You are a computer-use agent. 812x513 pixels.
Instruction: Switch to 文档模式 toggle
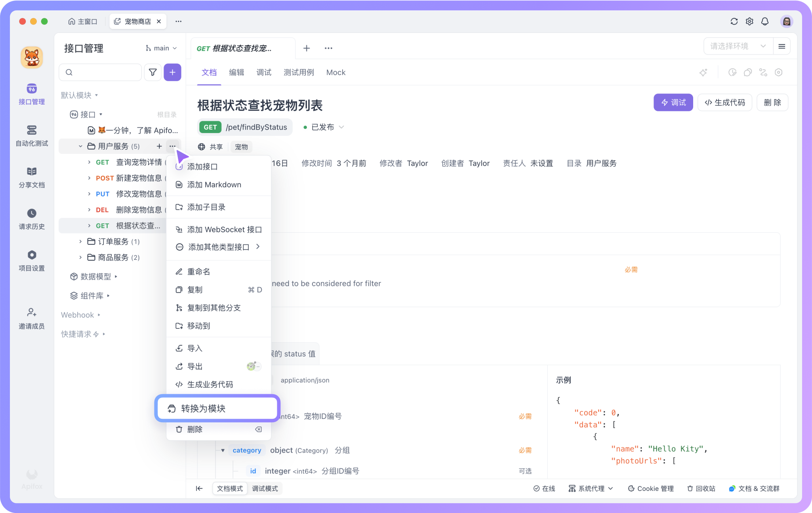pyautogui.click(x=230, y=488)
